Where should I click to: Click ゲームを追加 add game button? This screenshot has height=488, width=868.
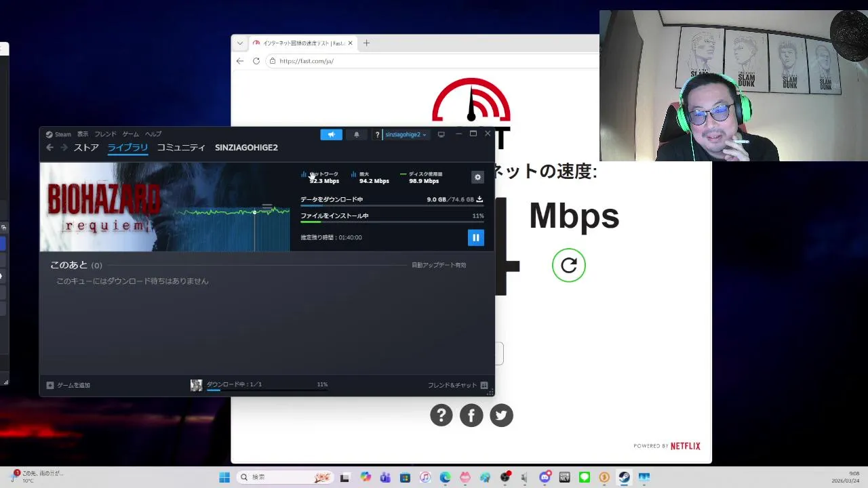(x=68, y=385)
